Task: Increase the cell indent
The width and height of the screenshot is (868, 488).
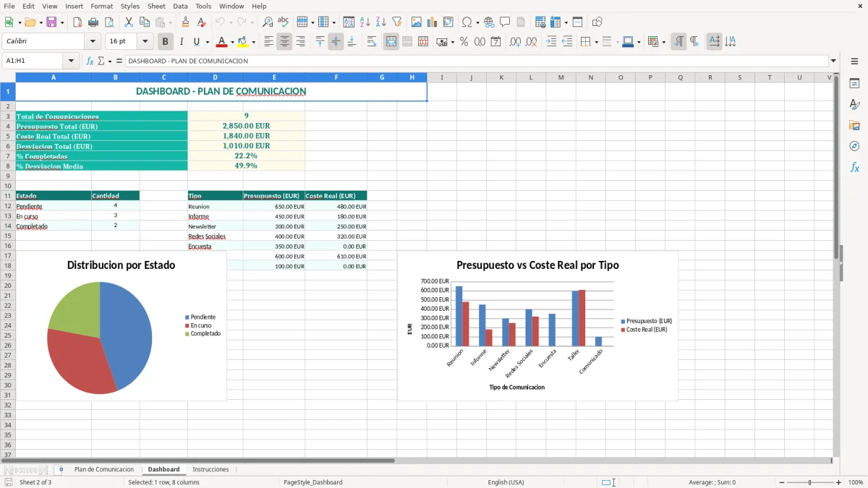Action: point(551,42)
